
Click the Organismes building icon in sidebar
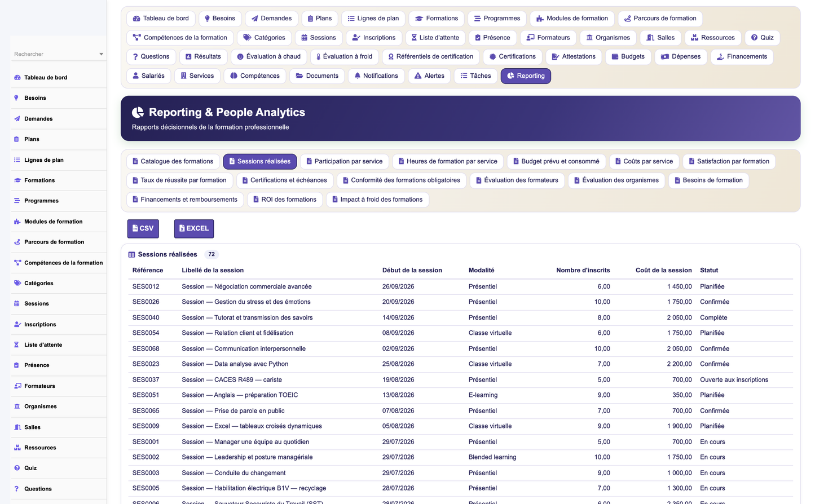17,406
